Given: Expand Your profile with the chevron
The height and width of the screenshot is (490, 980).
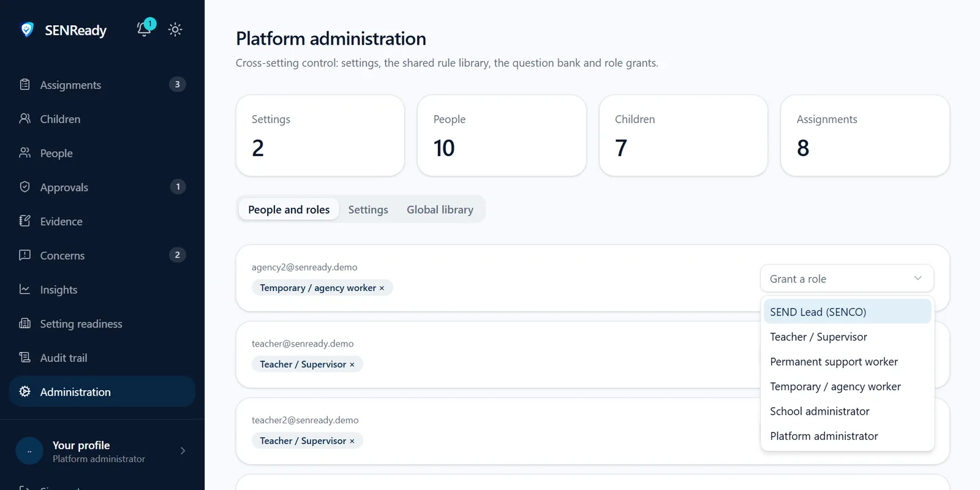Looking at the screenshot, I should 183,451.
